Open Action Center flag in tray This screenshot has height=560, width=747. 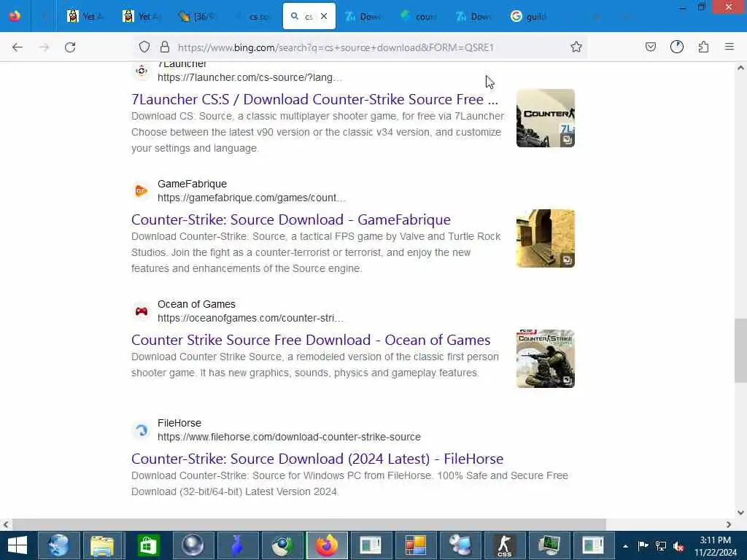(x=643, y=545)
